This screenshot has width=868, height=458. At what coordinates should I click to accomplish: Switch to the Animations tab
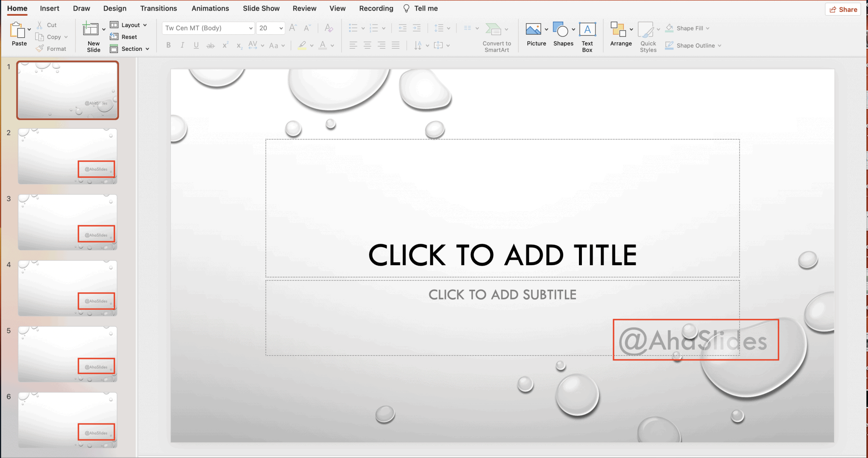[210, 8]
